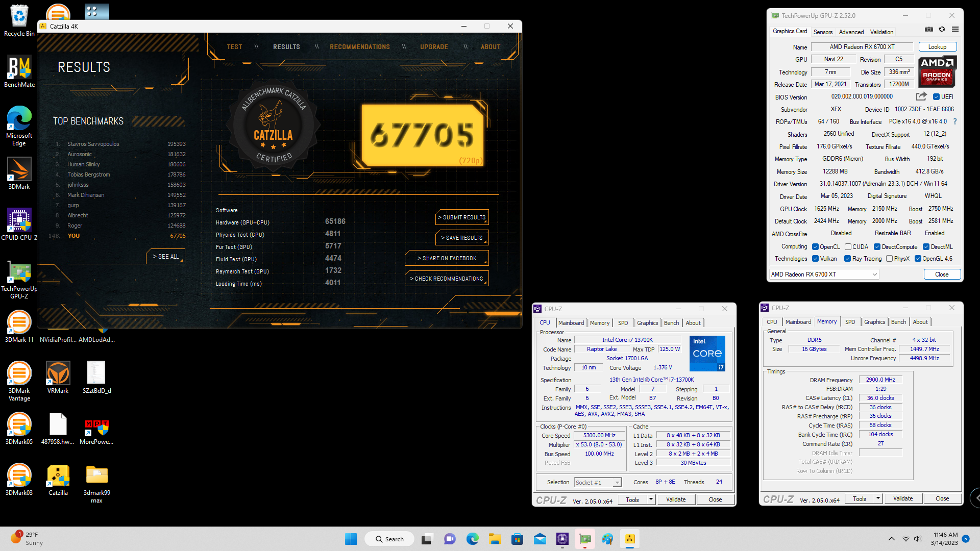Open weather widget on taskbar

pos(27,539)
